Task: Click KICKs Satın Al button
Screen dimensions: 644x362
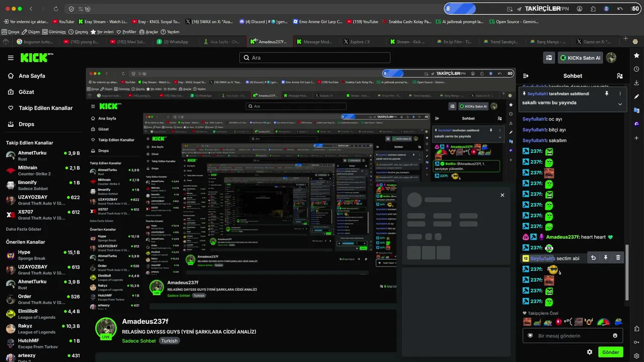Action: (x=581, y=58)
